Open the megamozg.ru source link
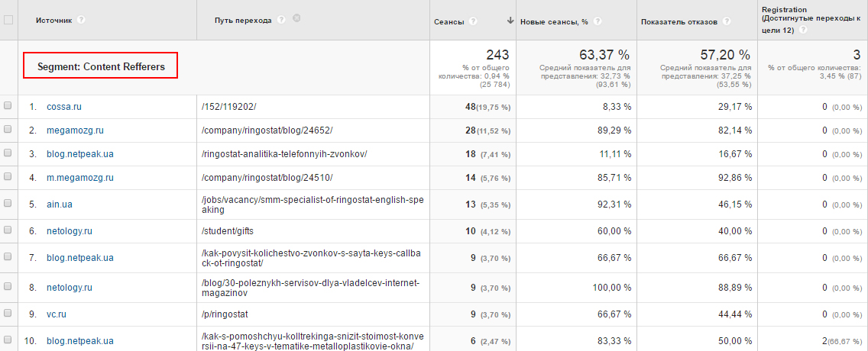Viewport: 868px width, 351px height. (75, 130)
